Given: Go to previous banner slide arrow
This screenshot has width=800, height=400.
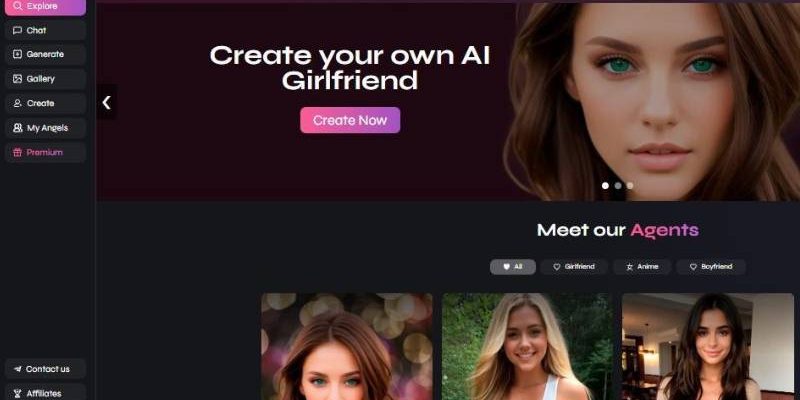Looking at the screenshot, I should (x=107, y=103).
